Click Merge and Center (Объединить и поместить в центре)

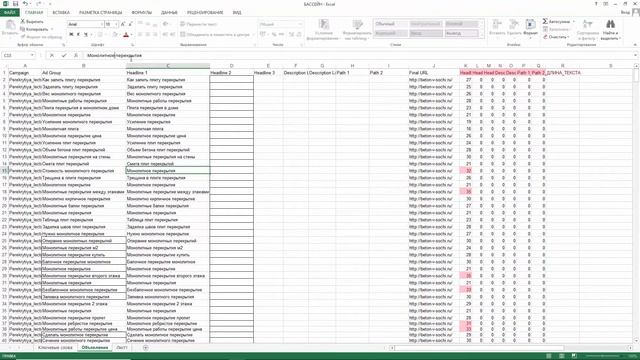coord(215,35)
